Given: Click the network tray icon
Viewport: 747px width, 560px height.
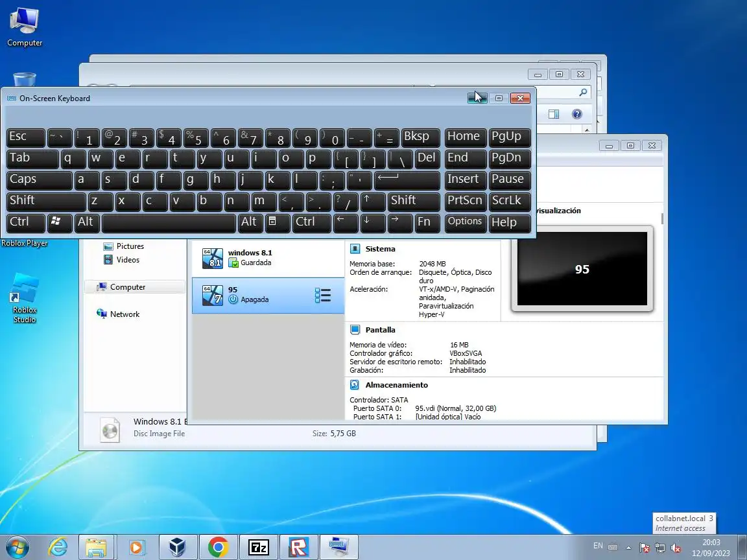Looking at the screenshot, I should (660, 548).
